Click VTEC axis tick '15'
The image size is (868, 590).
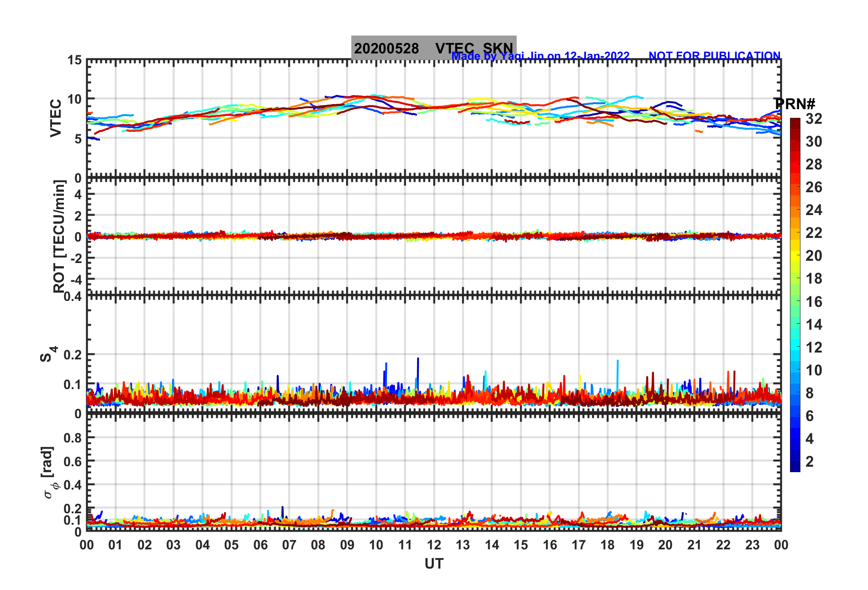[74, 60]
